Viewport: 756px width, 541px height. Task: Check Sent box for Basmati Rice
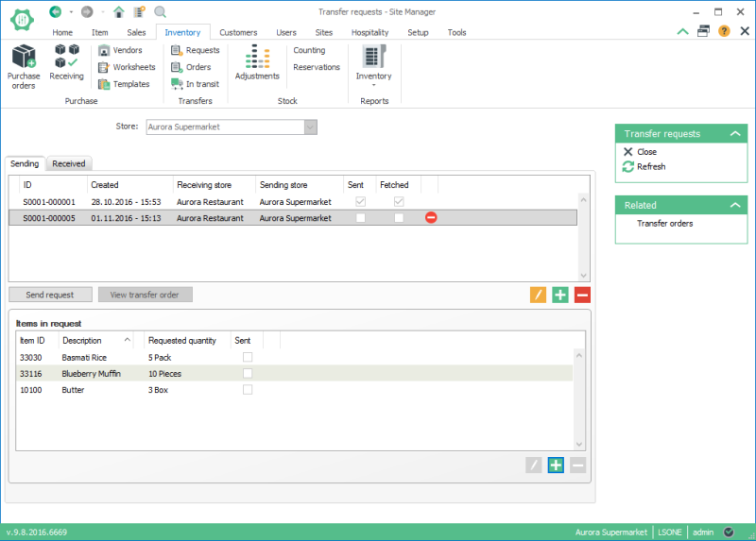click(248, 357)
